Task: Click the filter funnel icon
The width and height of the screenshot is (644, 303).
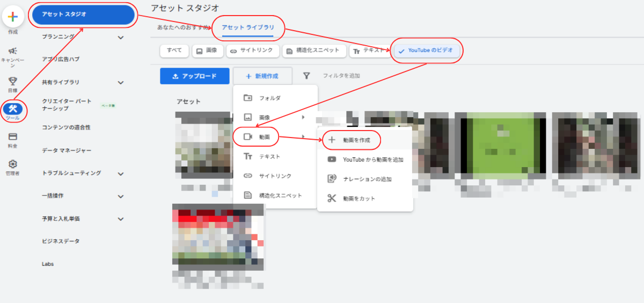Action: click(x=306, y=76)
